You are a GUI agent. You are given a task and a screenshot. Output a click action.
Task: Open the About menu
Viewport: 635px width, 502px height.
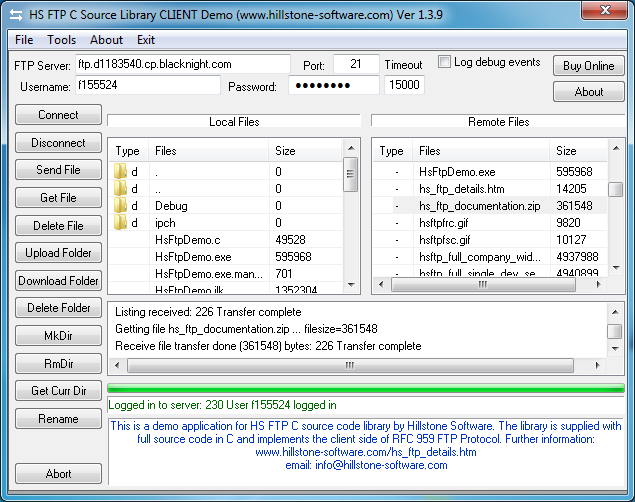[107, 40]
